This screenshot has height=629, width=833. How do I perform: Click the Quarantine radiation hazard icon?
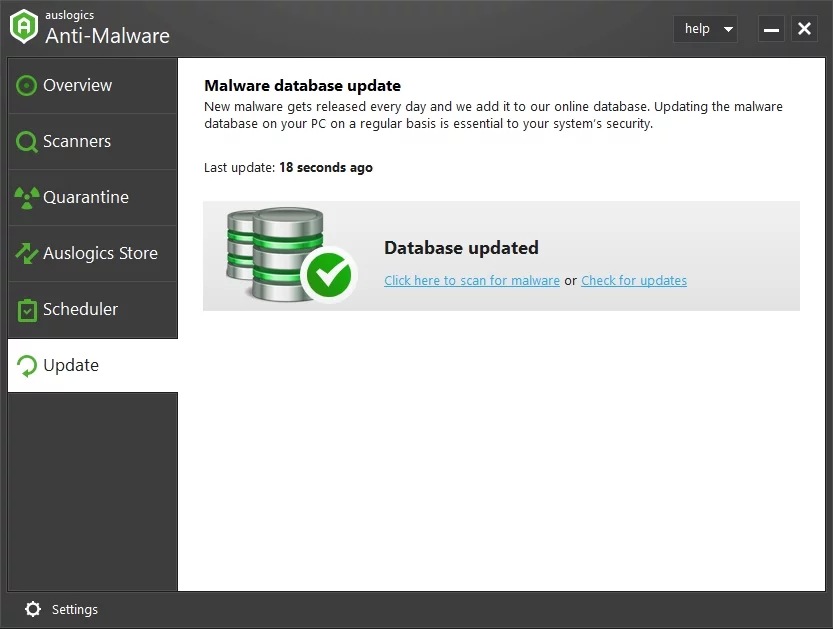point(27,198)
